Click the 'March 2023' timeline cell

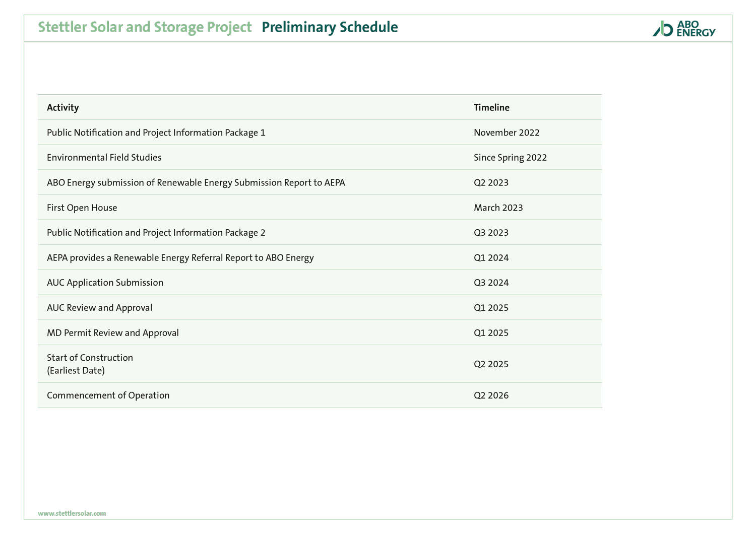(x=498, y=208)
